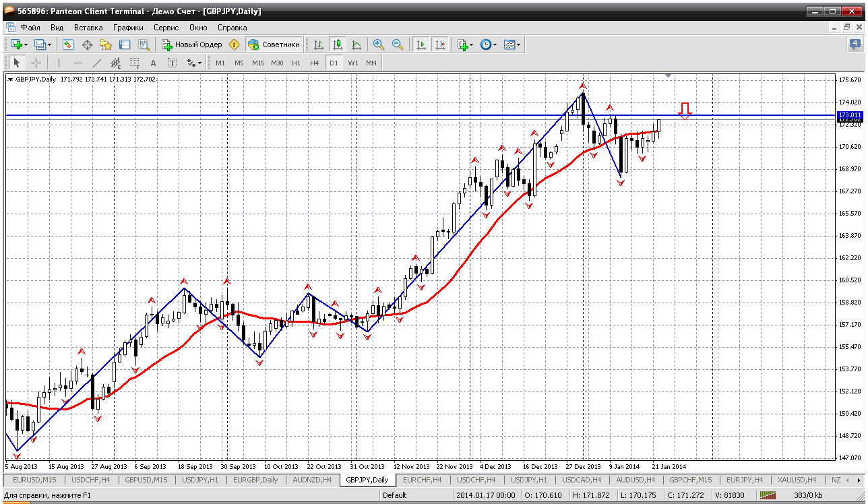Select the trendline tool
This screenshot has width=868, height=504.
pyautogui.click(x=97, y=63)
